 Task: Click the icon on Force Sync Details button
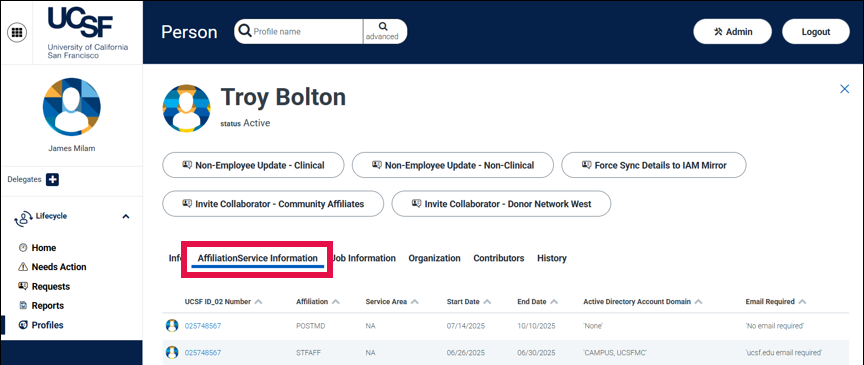[586, 165]
